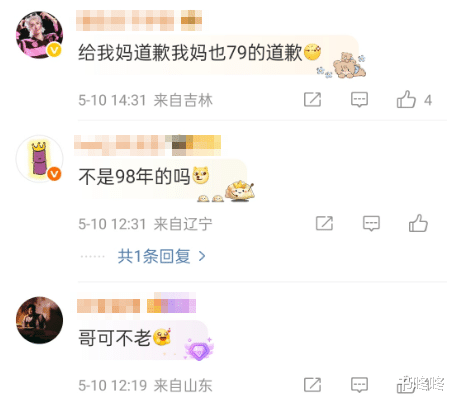Screen dimensions: 453x402
Task: Forward the Liaoning comment about 98年
Action: pyautogui.click(x=324, y=223)
